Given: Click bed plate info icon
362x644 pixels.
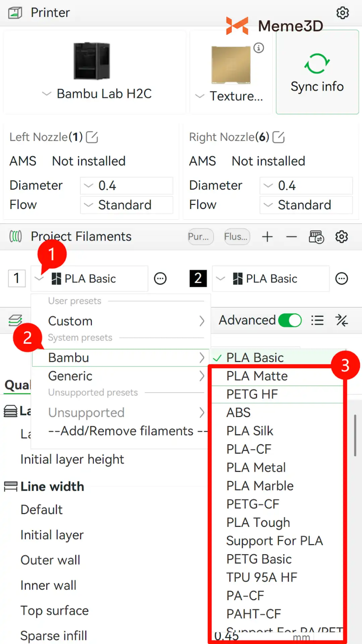Looking at the screenshot, I should (x=259, y=48).
